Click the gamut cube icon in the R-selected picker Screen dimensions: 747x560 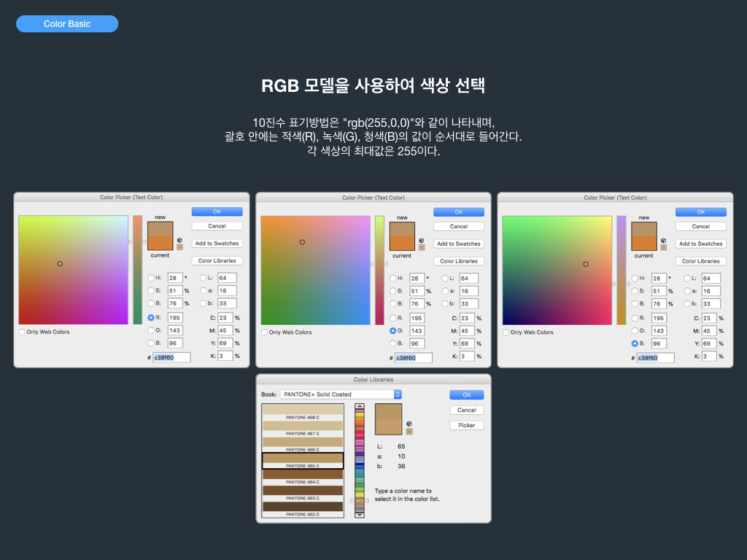pos(179,238)
